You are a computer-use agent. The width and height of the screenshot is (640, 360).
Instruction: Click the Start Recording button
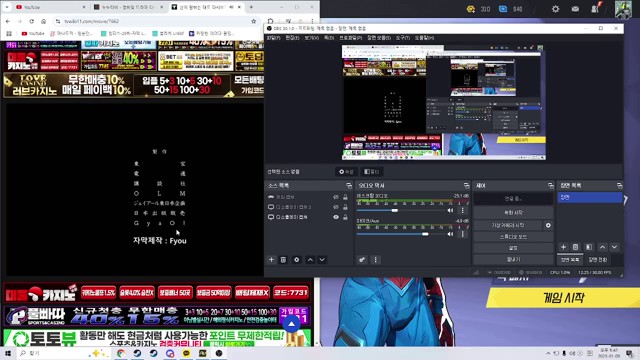pyautogui.click(x=513, y=213)
